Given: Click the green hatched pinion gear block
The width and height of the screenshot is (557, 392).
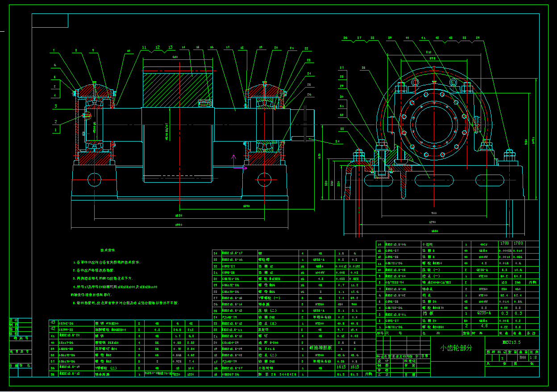Looking at the screenshot, I should 178,88.
